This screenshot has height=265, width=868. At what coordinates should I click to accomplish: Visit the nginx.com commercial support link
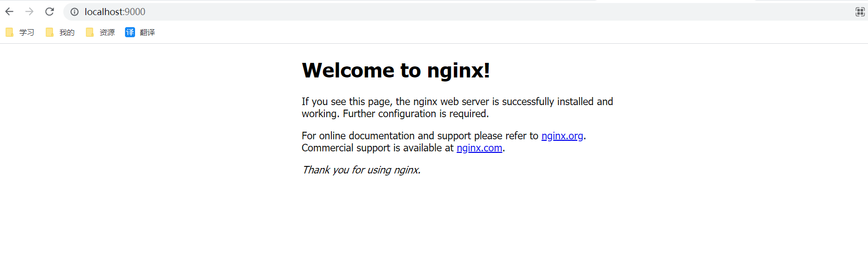(479, 148)
